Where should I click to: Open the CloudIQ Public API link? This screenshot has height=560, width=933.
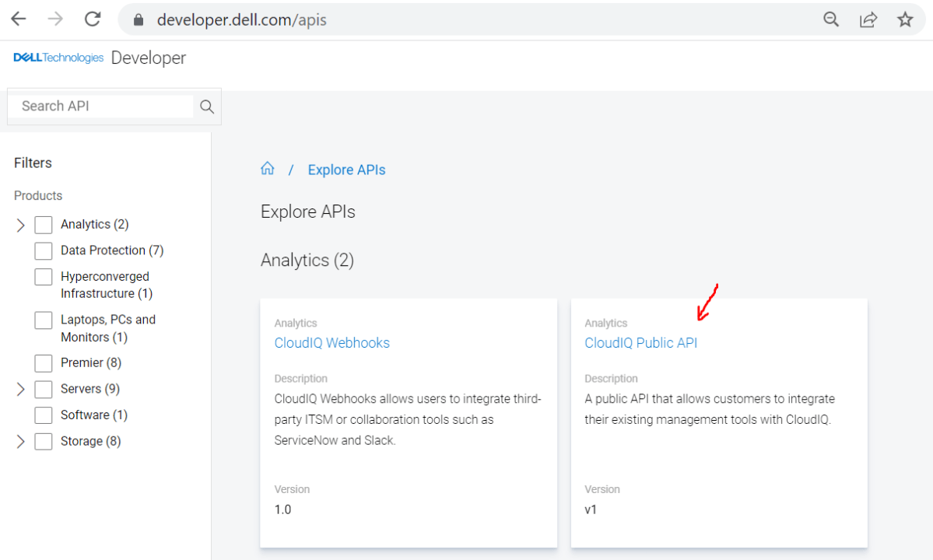pos(640,342)
